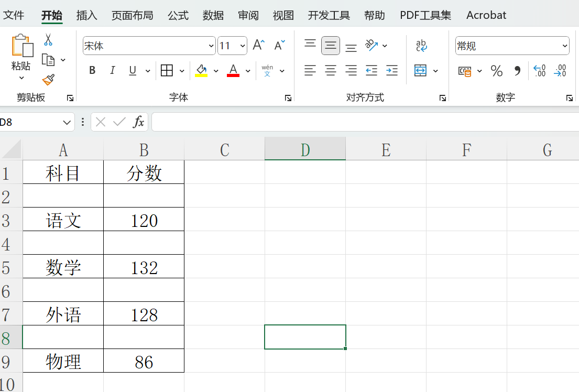Apply yellow fill color bucket
The image size is (579, 392).
point(201,71)
